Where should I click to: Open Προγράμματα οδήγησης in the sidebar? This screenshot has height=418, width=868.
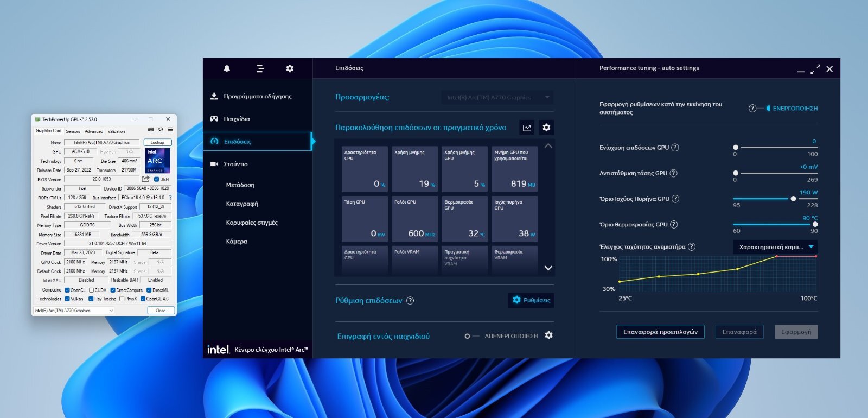click(x=257, y=96)
